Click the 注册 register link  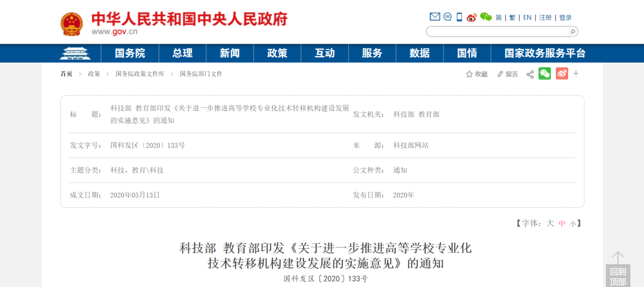[546, 18]
